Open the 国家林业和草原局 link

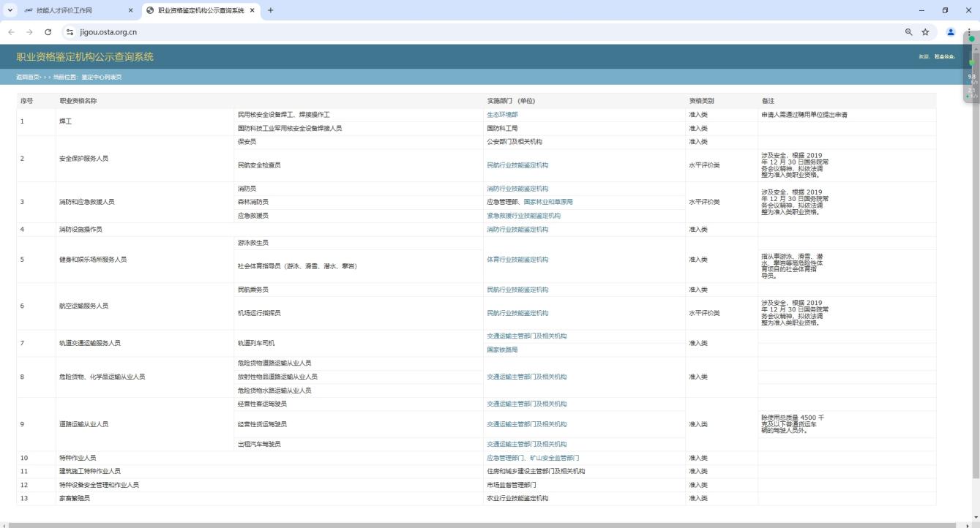(x=548, y=202)
